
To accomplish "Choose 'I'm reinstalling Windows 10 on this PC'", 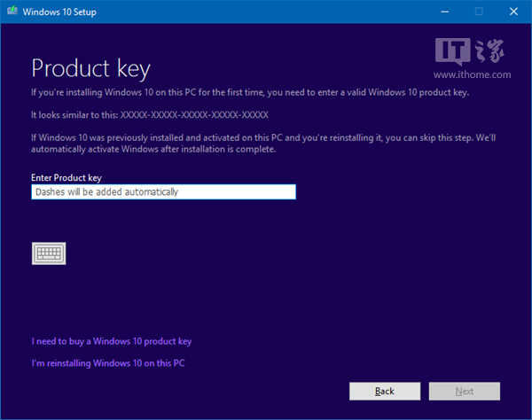I will pos(108,363).
